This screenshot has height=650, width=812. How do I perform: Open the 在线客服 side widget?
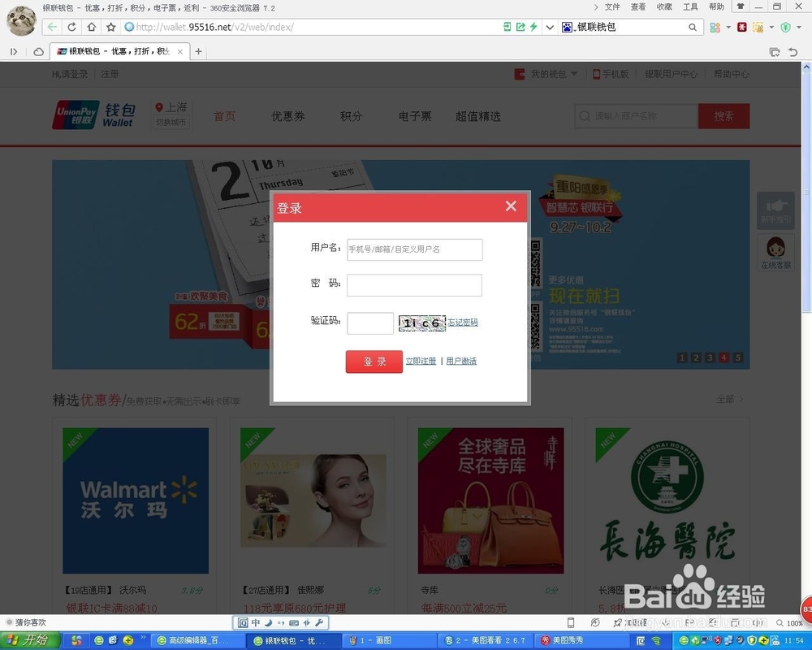(x=775, y=253)
